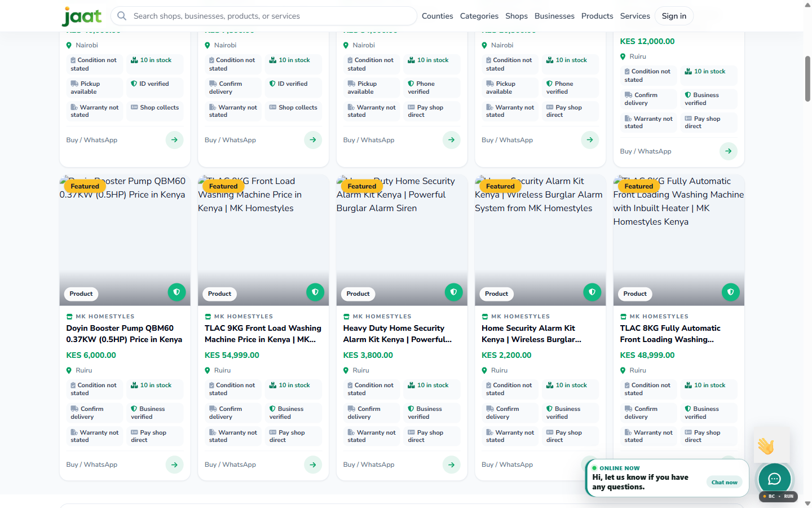Click Product tag on TLAC 9KG image
The width and height of the screenshot is (812, 508).
pos(219,294)
